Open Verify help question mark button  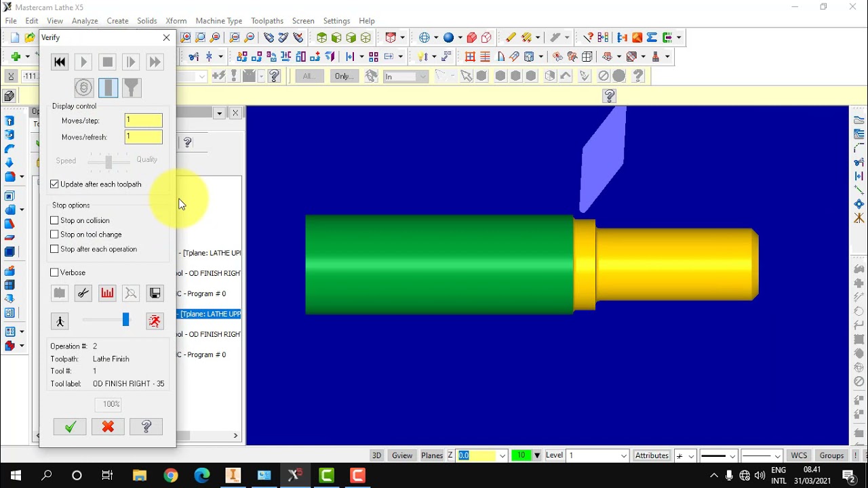pyautogui.click(x=146, y=426)
